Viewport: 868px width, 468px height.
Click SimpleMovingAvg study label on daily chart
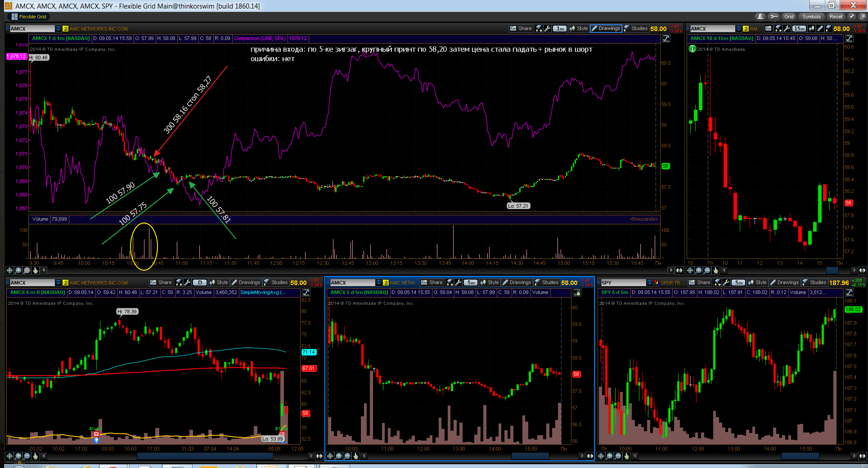(x=263, y=292)
